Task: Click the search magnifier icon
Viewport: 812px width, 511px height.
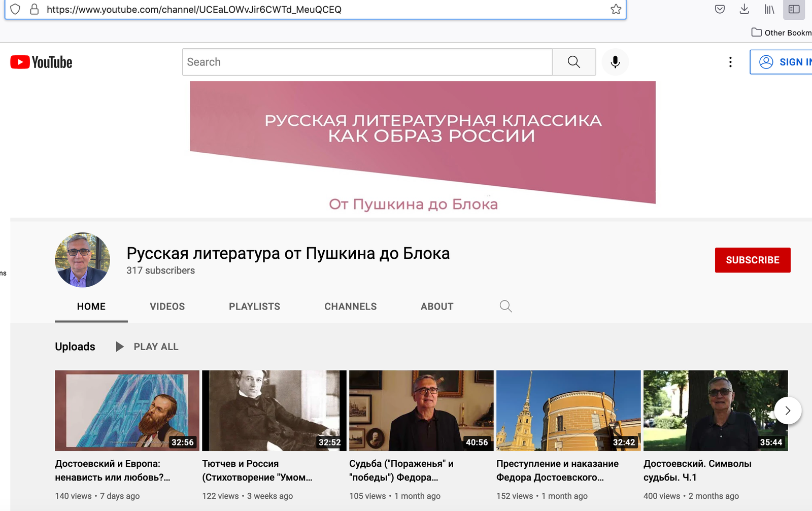Action: (x=573, y=61)
